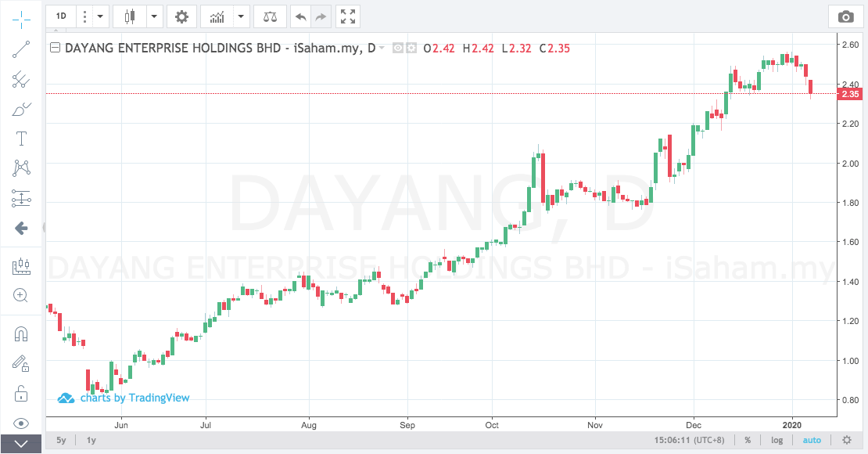Open the indicators button
The height and width of the screenshot is (454, 868).
coord(217,16)
